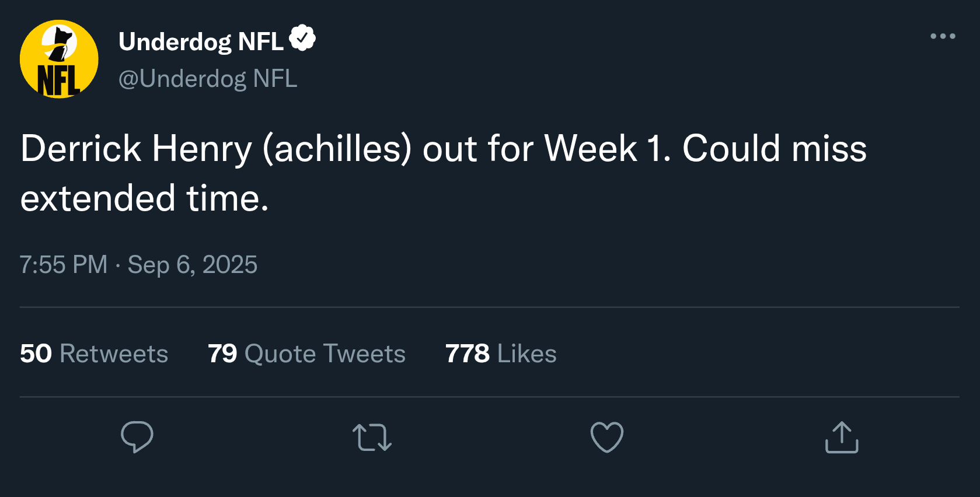Open Underdog NFL profile picture
Viewport: 980px width, 497px height.
[x=59, y=59]
